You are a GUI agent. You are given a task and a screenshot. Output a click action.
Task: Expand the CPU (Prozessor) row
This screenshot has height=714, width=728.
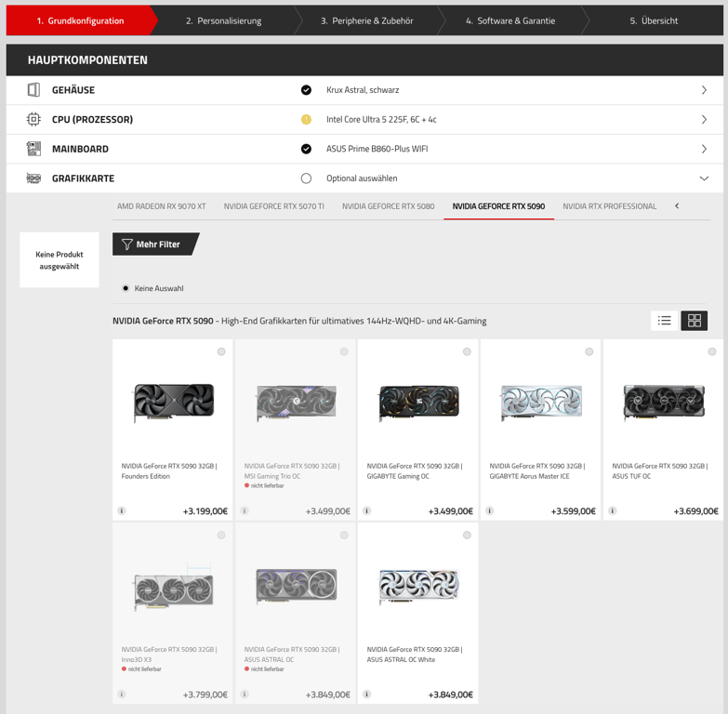703,120
